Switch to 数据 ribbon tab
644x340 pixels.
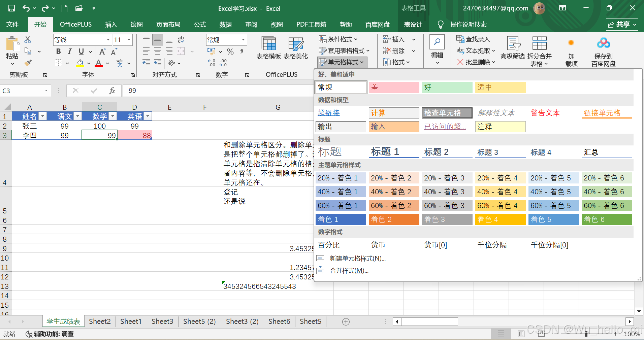226,24
